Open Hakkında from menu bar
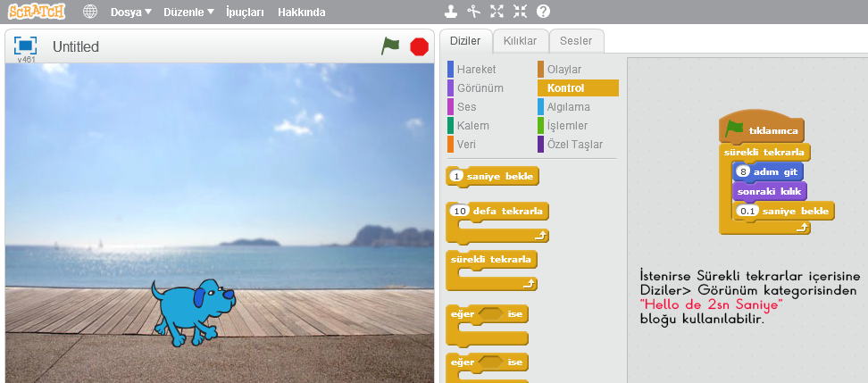 [302, 12]
